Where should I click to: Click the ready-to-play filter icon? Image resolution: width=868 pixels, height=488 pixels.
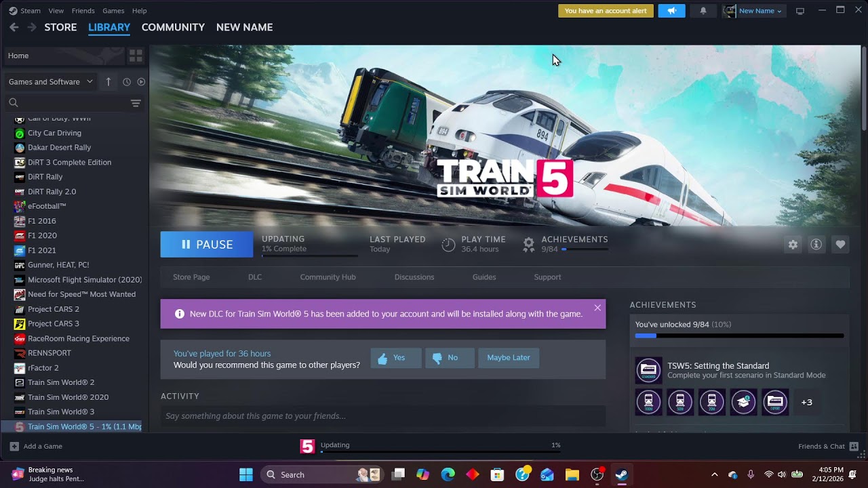[x=141, y=82]
